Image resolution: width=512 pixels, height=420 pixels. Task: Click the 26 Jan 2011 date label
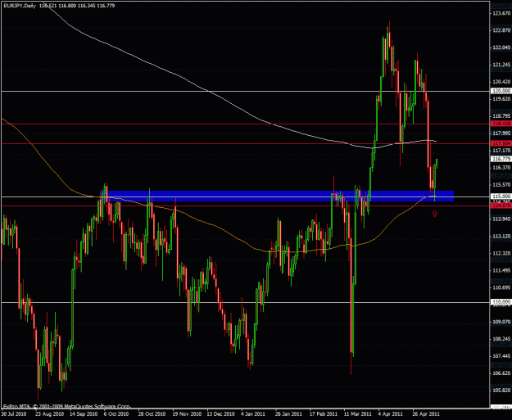tap(289, 414)
